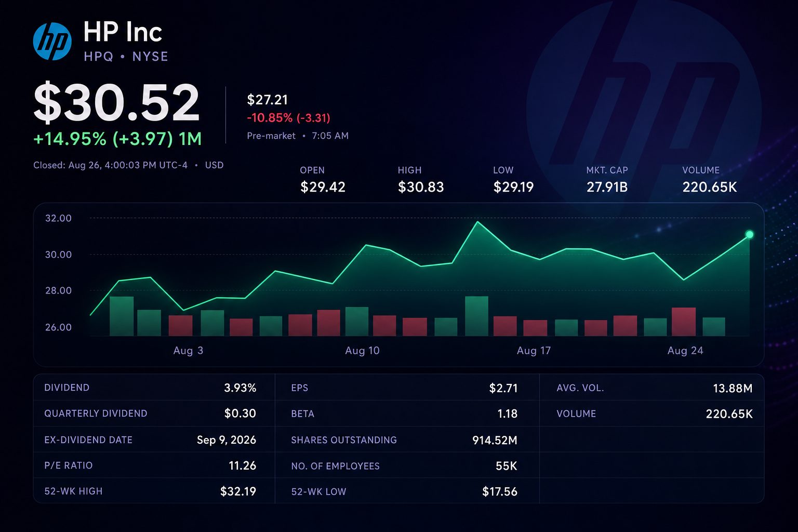Click the first tall green volume bar
The height and width of the screenshot is (532, 798).
tap(122, 316)
